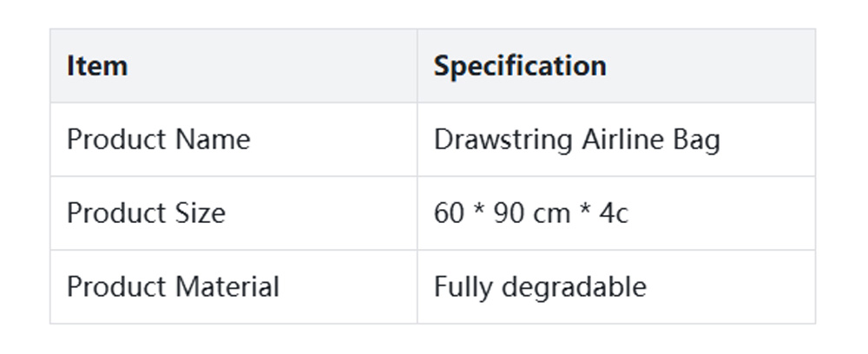The width and height of the screenshot is (868, 354).
Task: Click the "cm" unit in the size value
Action: [x=552, y=213]
